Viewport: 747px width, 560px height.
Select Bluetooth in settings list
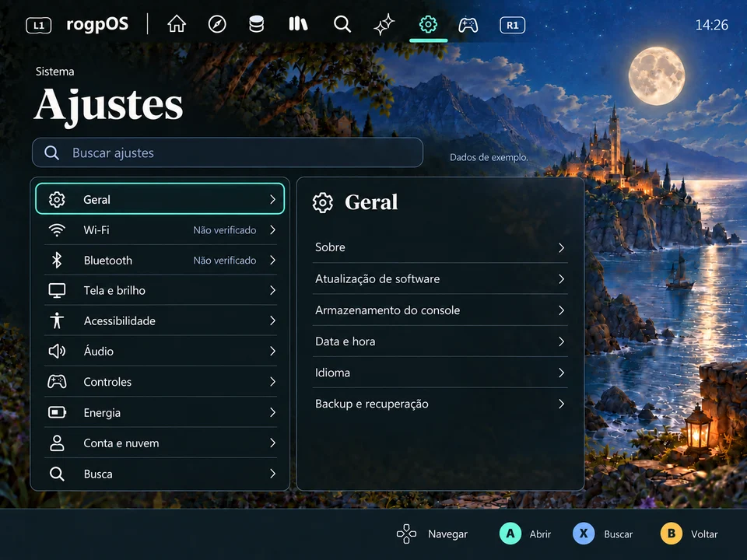tap(160, 261)
